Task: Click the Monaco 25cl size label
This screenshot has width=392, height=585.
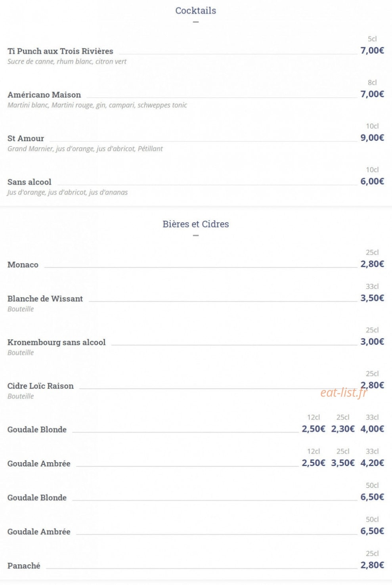Action: (372, 252)
